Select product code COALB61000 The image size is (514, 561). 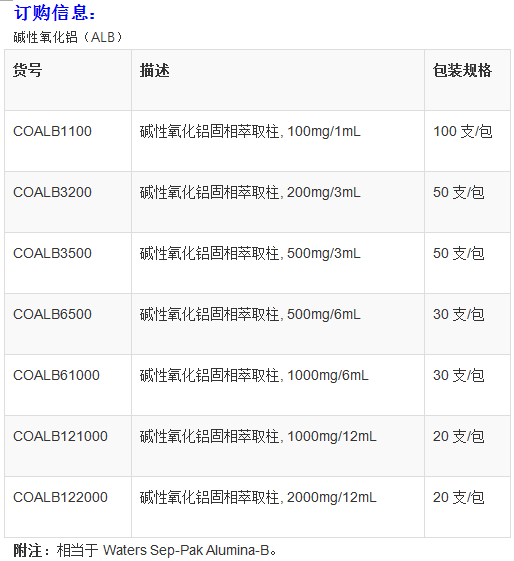57,375
